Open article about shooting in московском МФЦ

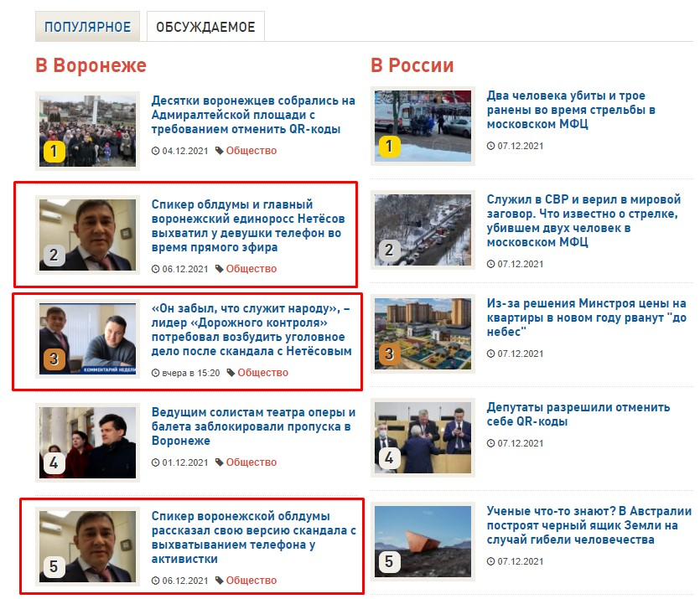pos(571,110)
